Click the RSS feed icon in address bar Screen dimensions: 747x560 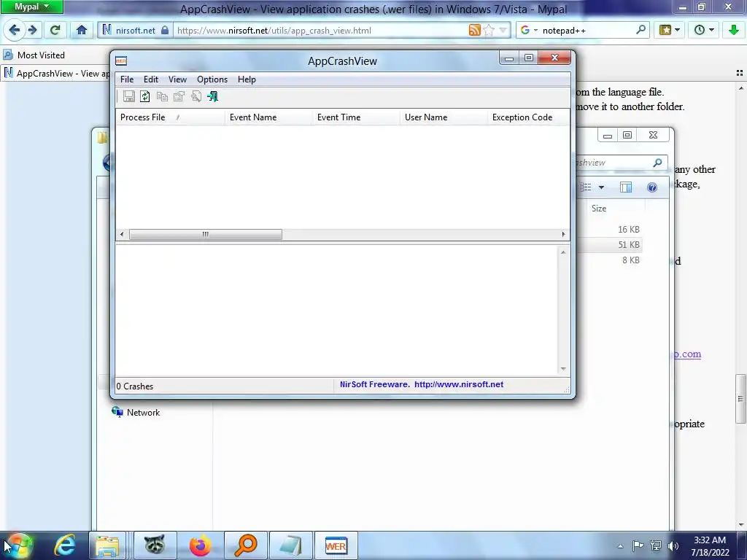pos(474,30)
